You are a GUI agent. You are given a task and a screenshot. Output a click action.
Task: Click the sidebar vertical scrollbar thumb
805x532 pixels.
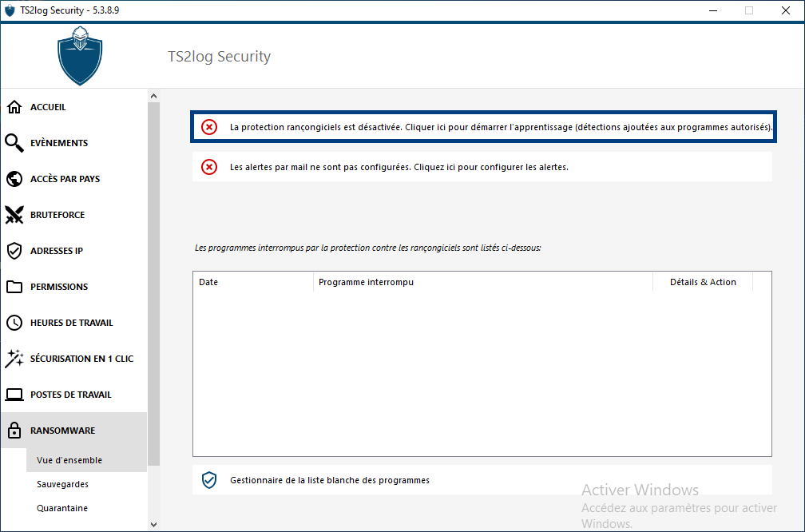(x=153, y=284)
